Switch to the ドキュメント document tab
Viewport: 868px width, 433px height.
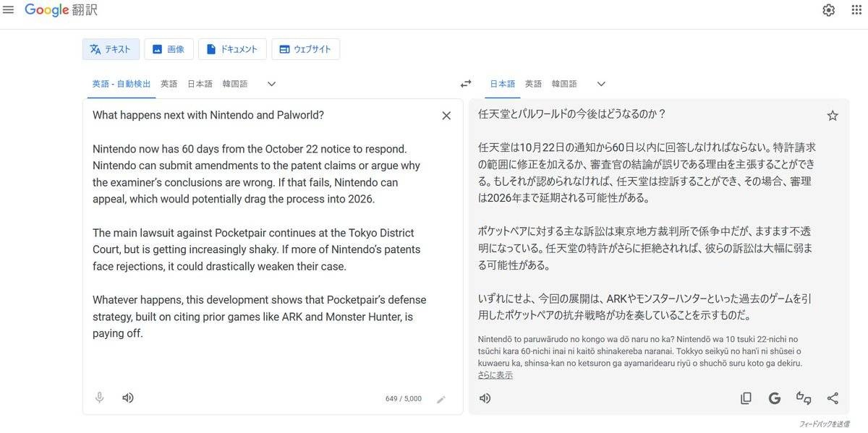tap(232, 49)
